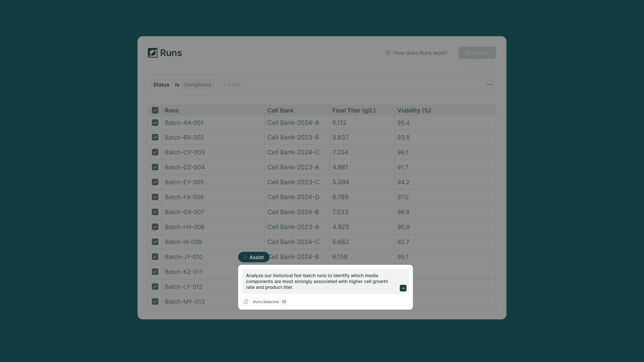The width and height of the screenshot is (644, 362).
Task: Uncheck the select-all header checkbox
Action: point(155,110)
